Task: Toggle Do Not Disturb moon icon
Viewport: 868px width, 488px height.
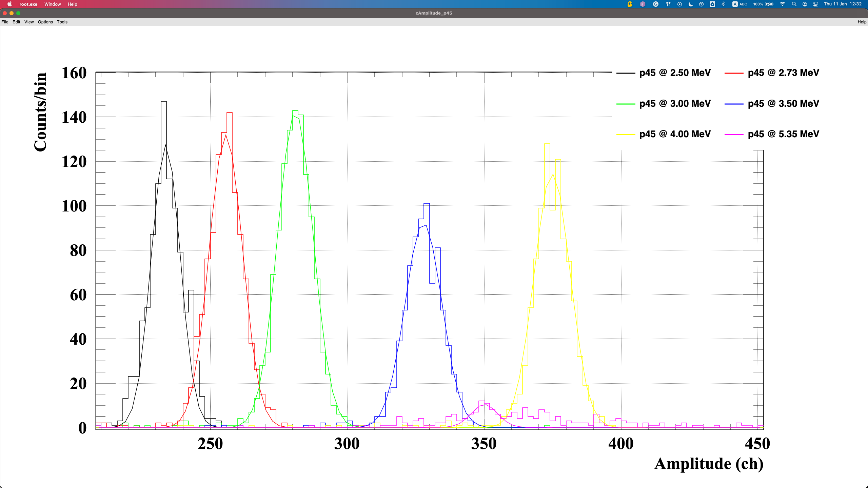Action: (x=691, y=4)
